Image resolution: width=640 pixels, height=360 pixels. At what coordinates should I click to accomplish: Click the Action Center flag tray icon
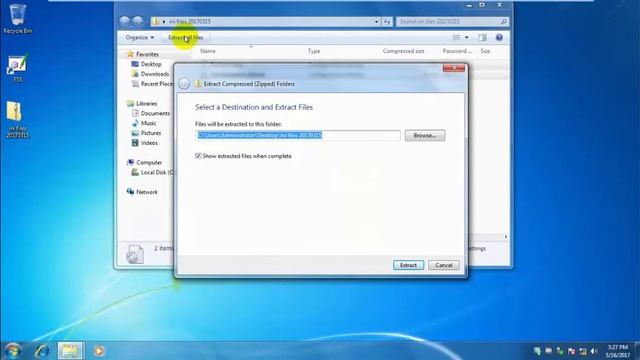coord(571,351)
